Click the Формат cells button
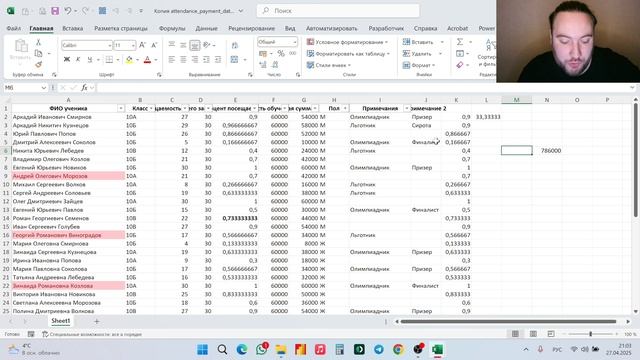 (419, 65)
